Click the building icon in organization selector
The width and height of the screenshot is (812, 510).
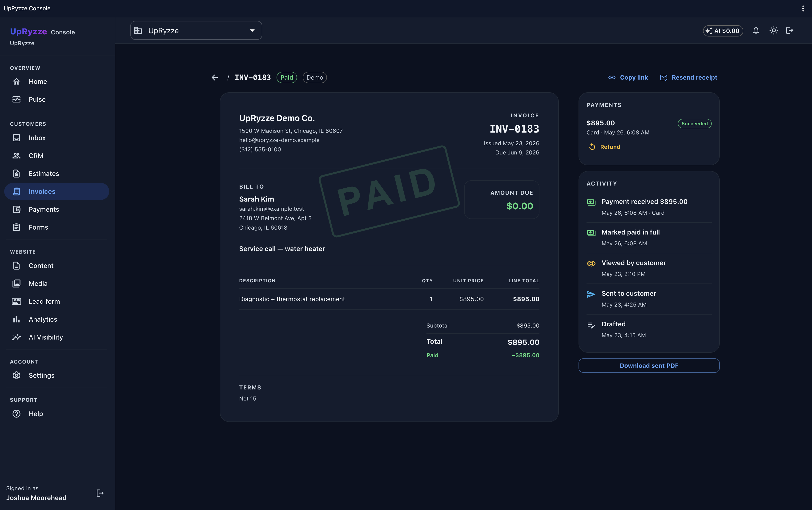point(138,30)
